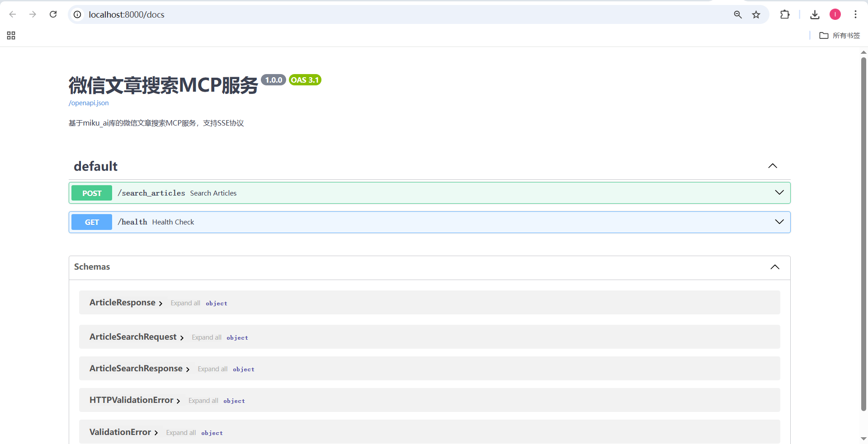Open the Chrome profile avatar
868x444 pixels.
tap(835, 14)
